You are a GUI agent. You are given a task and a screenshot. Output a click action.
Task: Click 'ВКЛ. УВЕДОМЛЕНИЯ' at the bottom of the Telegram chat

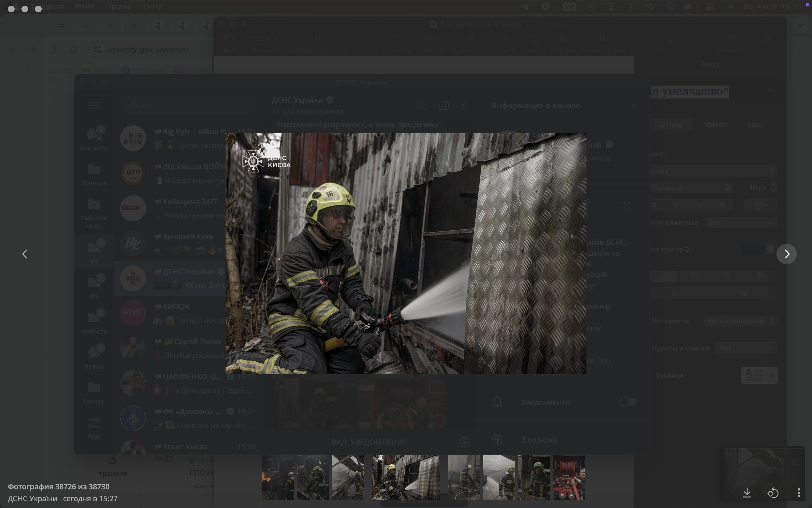tap(369, 442)
